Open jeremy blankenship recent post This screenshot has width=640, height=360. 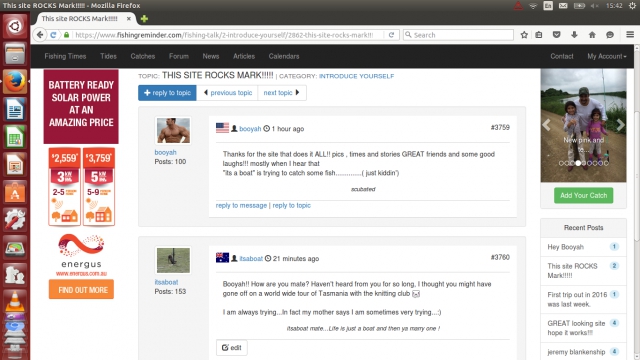tap(576, 352)
